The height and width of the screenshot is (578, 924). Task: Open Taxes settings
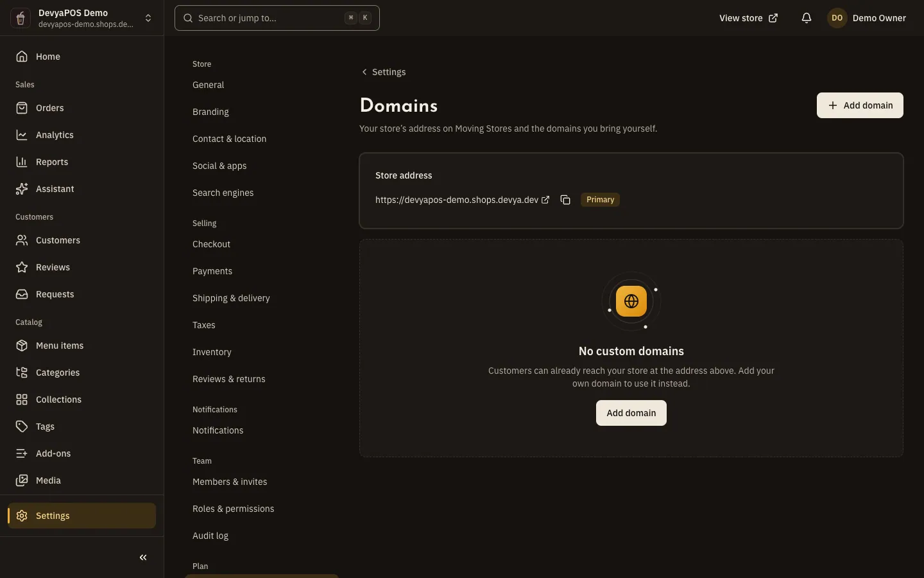click(204, 325)
